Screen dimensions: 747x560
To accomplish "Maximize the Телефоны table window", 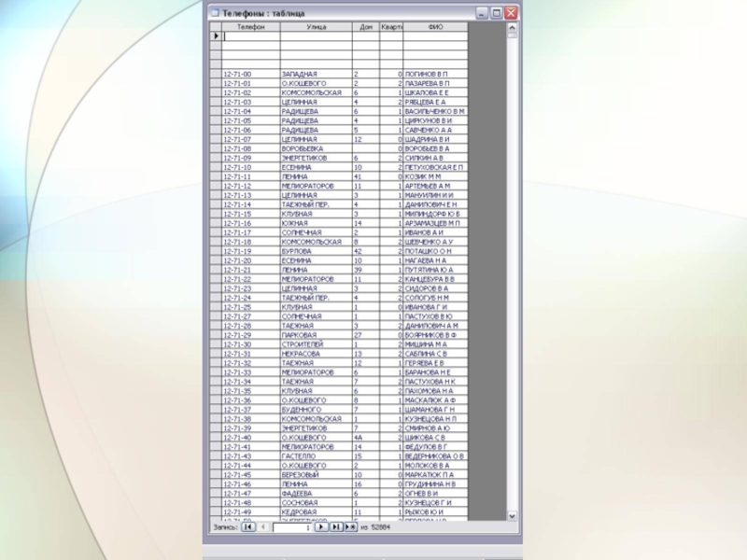I will 496,13.
